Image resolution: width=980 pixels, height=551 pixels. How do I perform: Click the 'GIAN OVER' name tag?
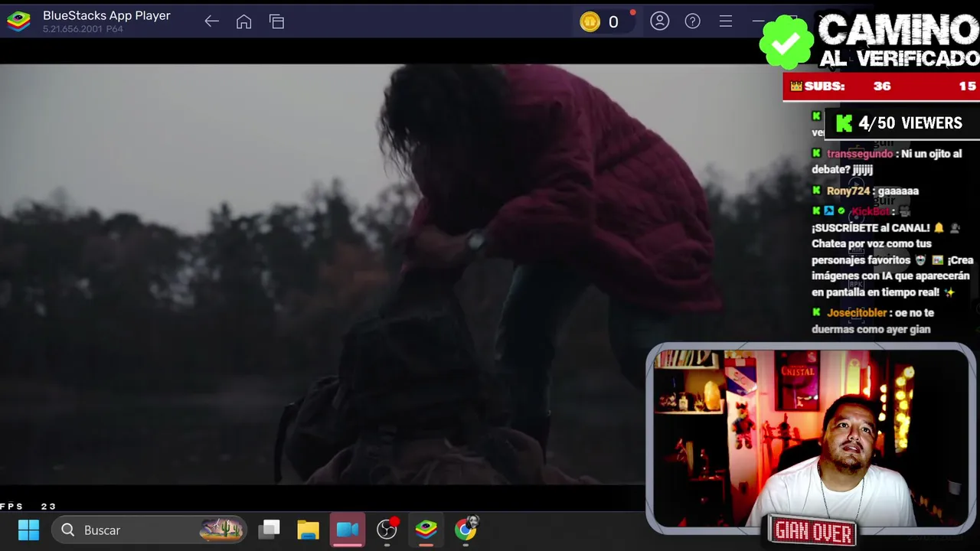coord(812,531)
